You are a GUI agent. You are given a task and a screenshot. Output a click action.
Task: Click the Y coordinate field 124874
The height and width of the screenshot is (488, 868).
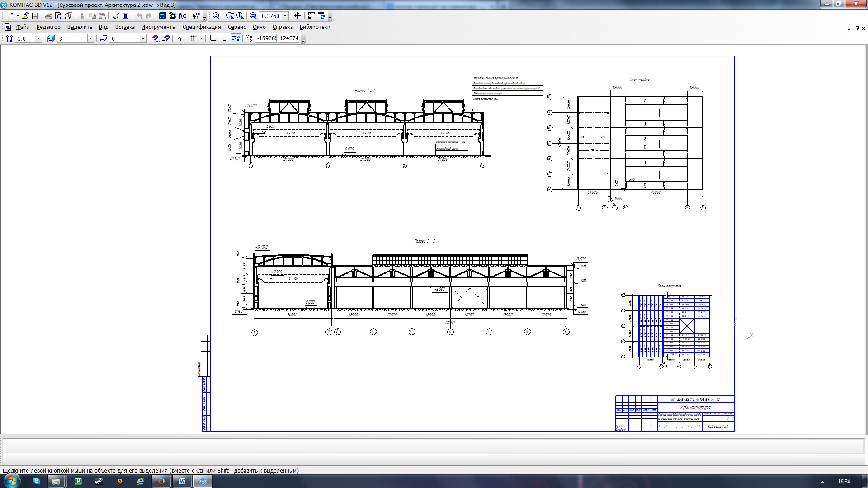click(288, 38)
